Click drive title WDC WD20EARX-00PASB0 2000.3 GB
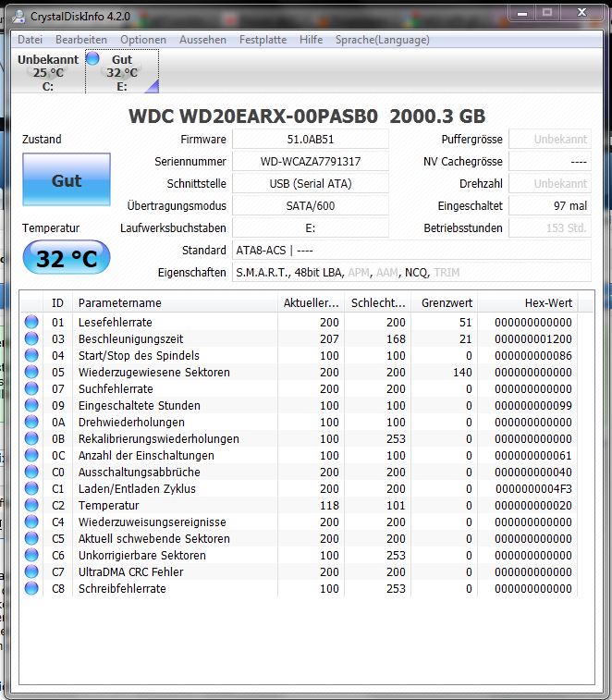Viewport: 612px width, 700px height. coord(307,117)
